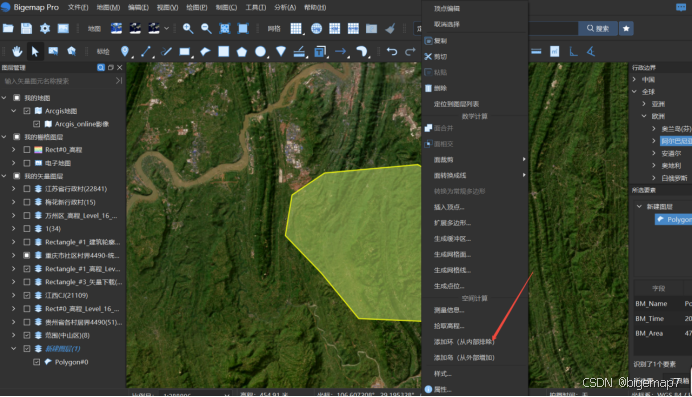
Task: Choose 属性... in context menu
Action: (x=475, y=390)
